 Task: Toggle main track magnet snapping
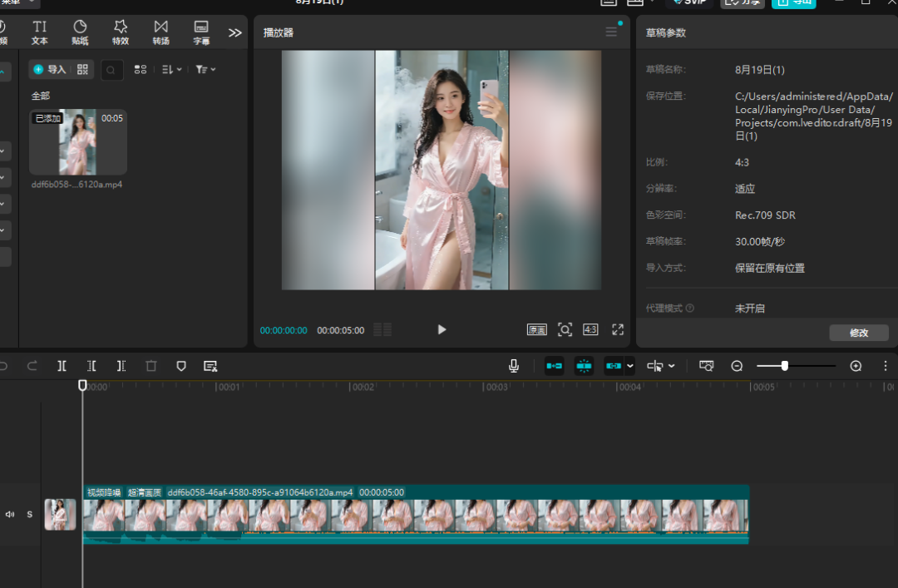pos(554,366)
